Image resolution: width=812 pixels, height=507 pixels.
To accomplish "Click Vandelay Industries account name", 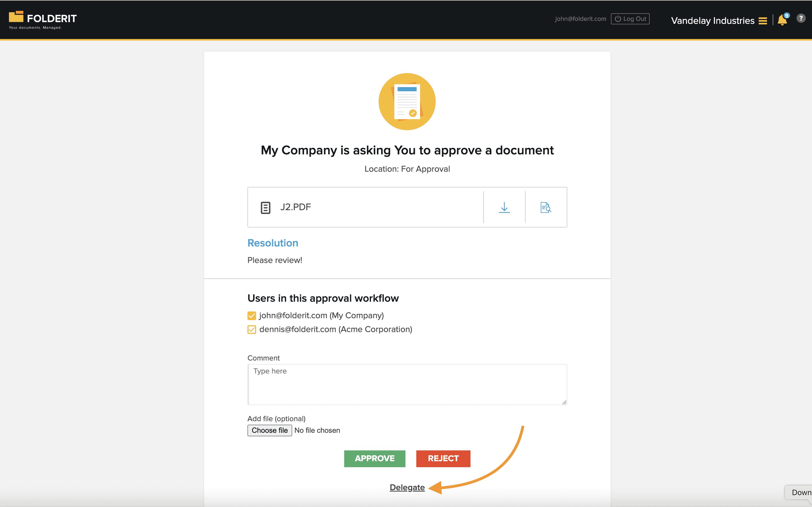I will 713,21.
